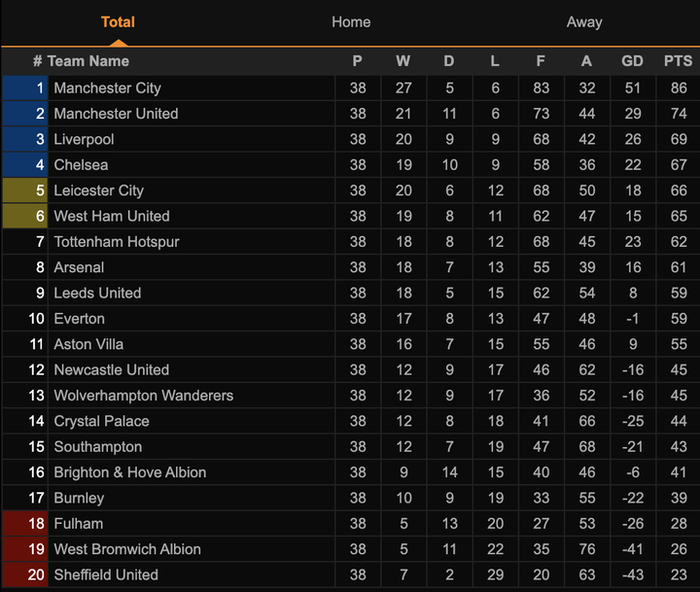Select the Fulham row
Image resolution: width=700 pixels, height=592 pixels.
tap(78, 523)
